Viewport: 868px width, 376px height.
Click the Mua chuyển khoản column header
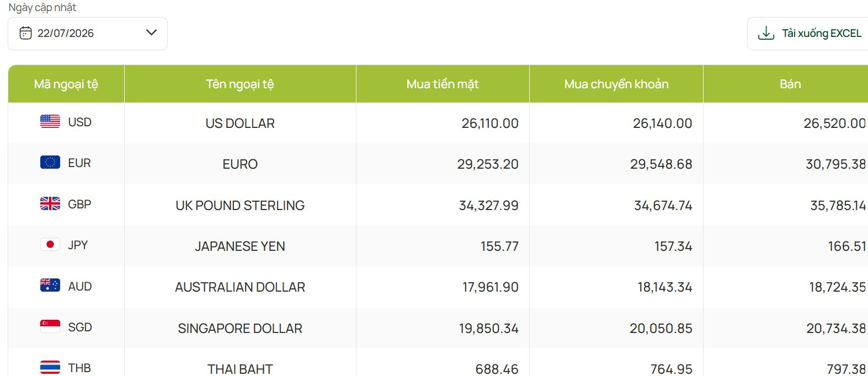click(616, 84)
